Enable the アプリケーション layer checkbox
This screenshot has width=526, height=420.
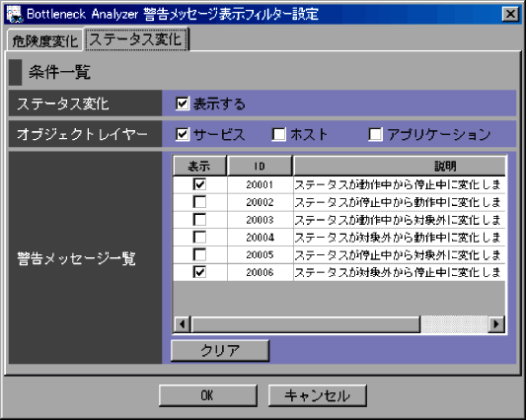click(375, 134)
